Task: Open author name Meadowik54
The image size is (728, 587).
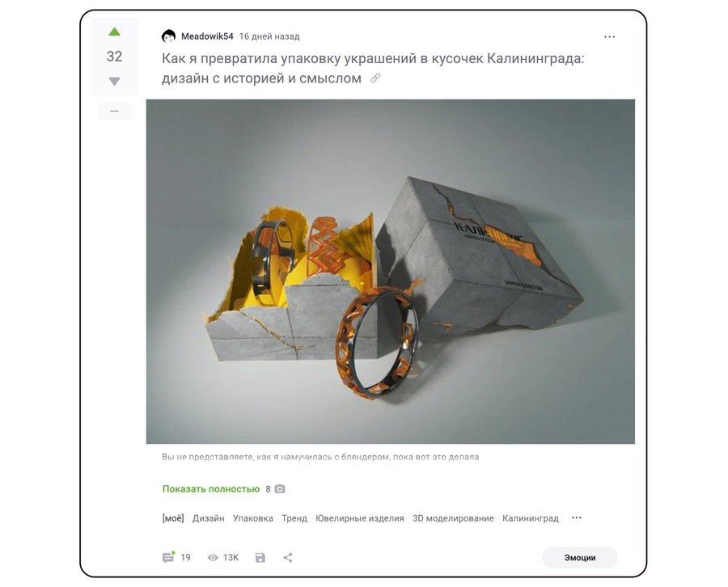Action: (x=207, y=36)
